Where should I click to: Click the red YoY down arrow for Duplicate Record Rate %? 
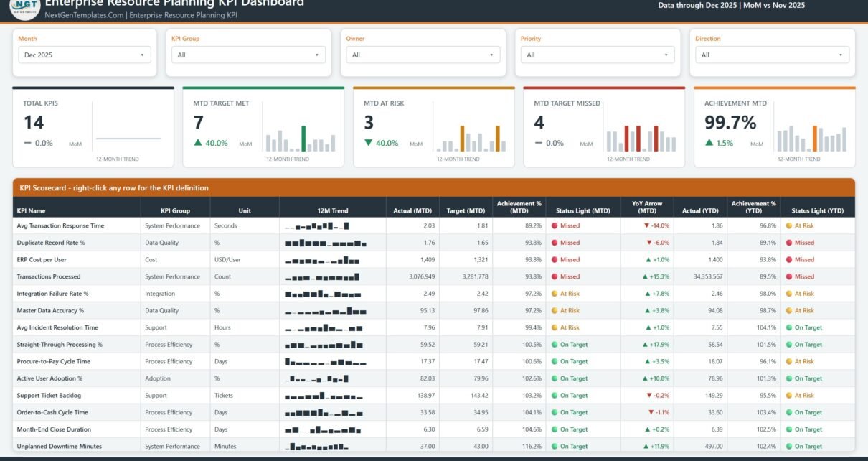tap(649, 243)
